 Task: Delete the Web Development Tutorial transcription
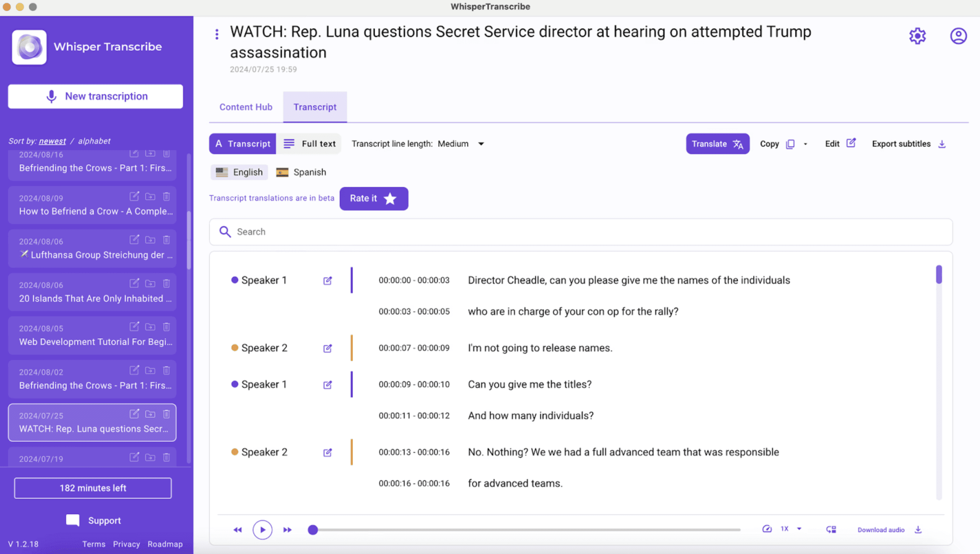(167, 327)
